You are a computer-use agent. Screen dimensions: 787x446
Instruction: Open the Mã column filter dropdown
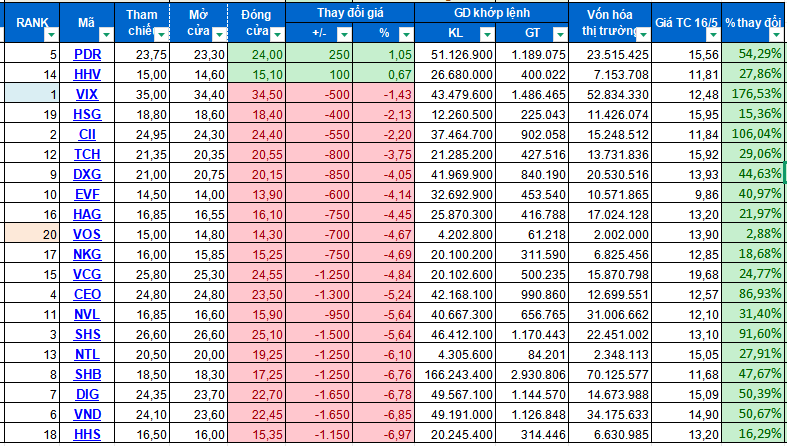point(106,35)
